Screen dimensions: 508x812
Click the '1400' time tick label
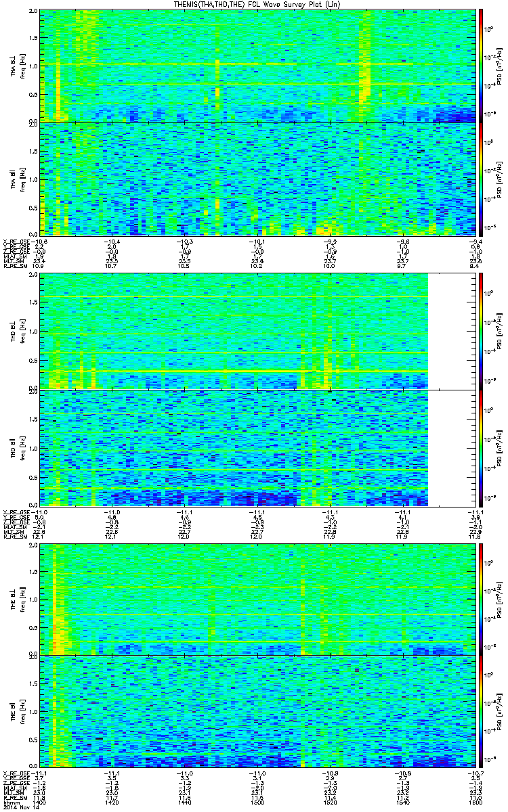click(x=40, y=802)
